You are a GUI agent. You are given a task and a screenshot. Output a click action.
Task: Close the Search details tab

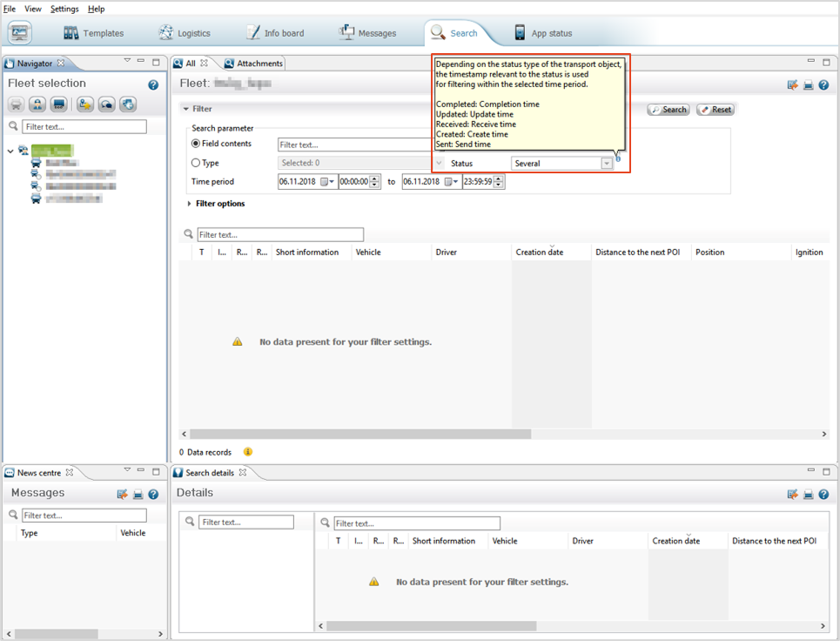(243, 472)
